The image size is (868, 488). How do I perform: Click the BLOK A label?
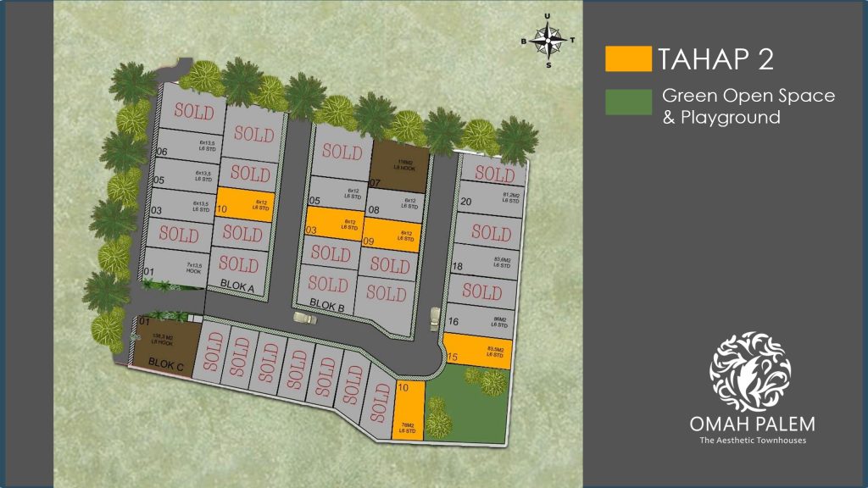point(236,284)
